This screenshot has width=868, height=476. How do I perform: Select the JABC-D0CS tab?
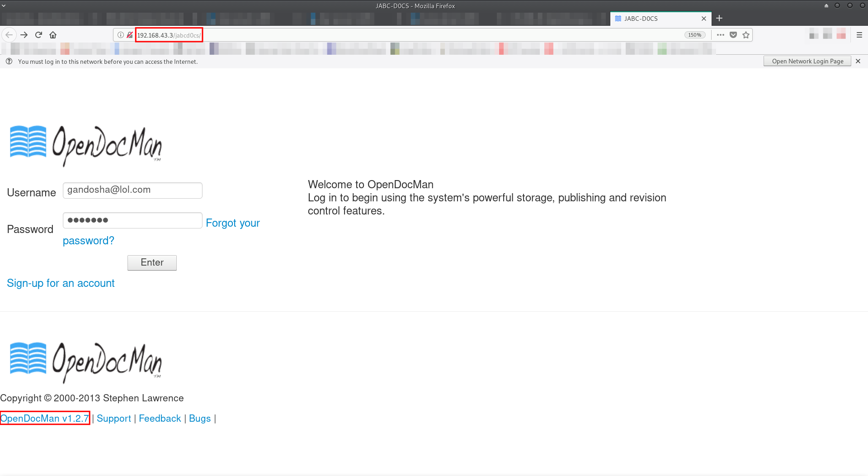[x=660, y=19]
